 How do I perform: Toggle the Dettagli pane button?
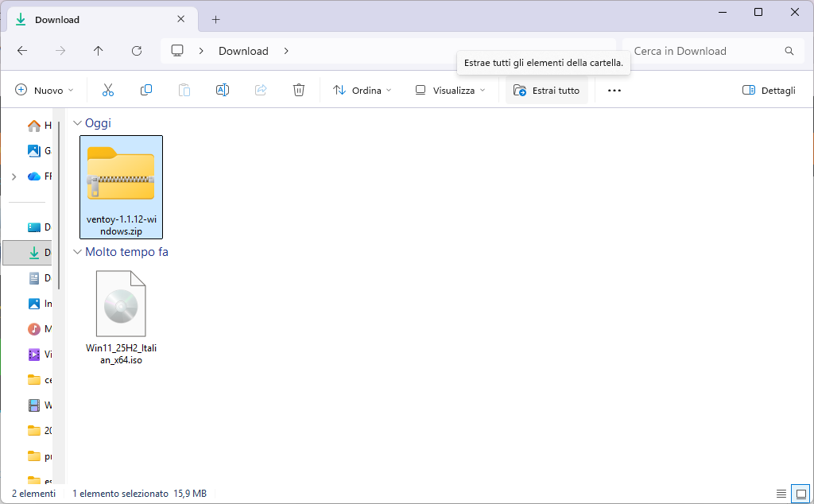769,91
